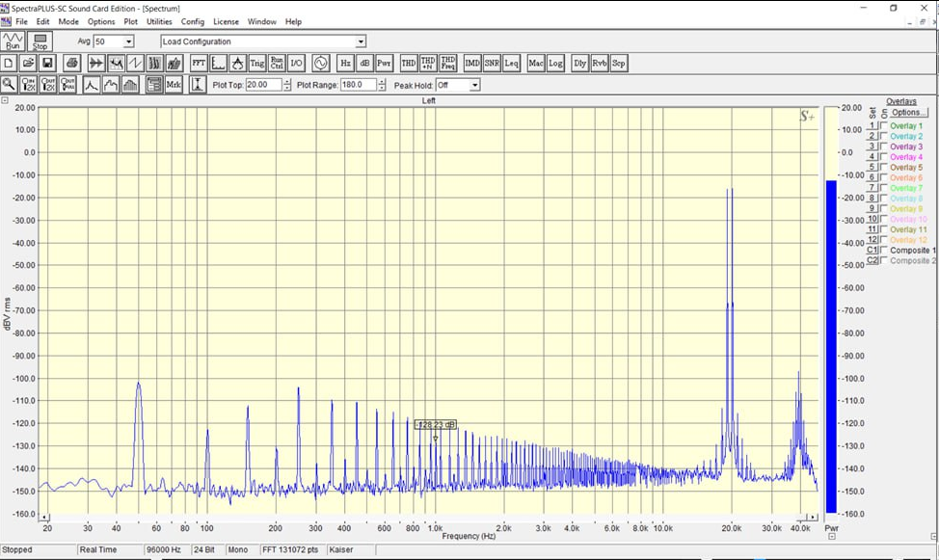Click the -128.23 dB marker label
The height and width of the screenshot is (560, 939).
tap(436, 425)
